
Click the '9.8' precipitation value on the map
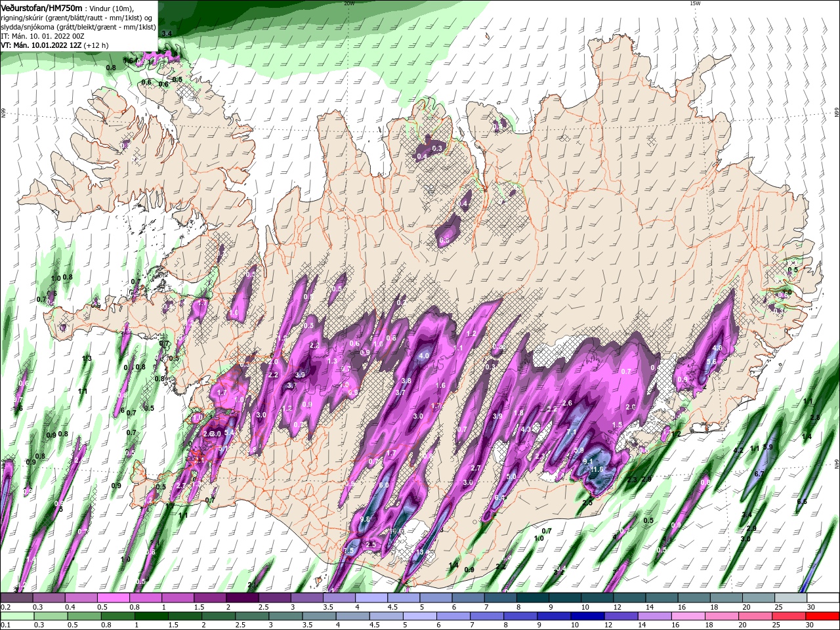366,519
